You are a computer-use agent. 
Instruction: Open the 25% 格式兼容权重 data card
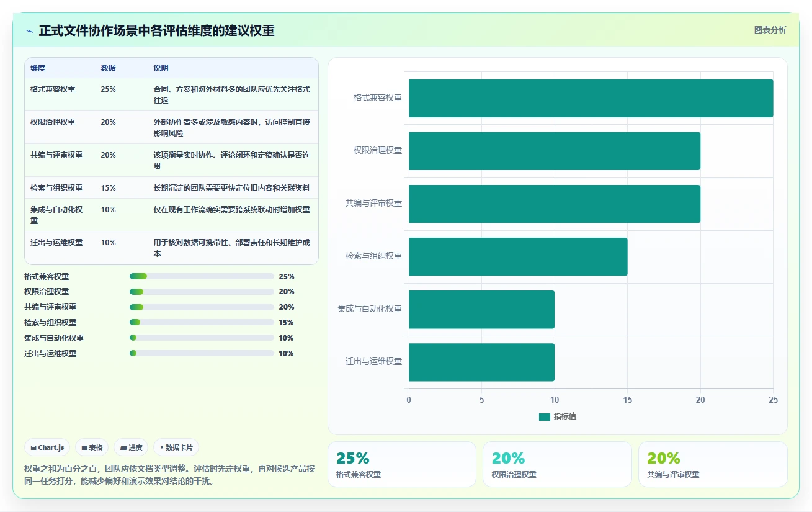pyautogui.click(x=402, y=464)
